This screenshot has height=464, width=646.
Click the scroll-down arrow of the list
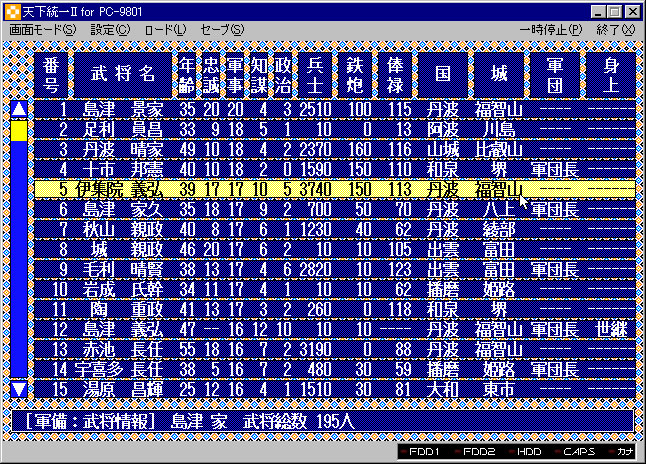[x=19, y=389]
